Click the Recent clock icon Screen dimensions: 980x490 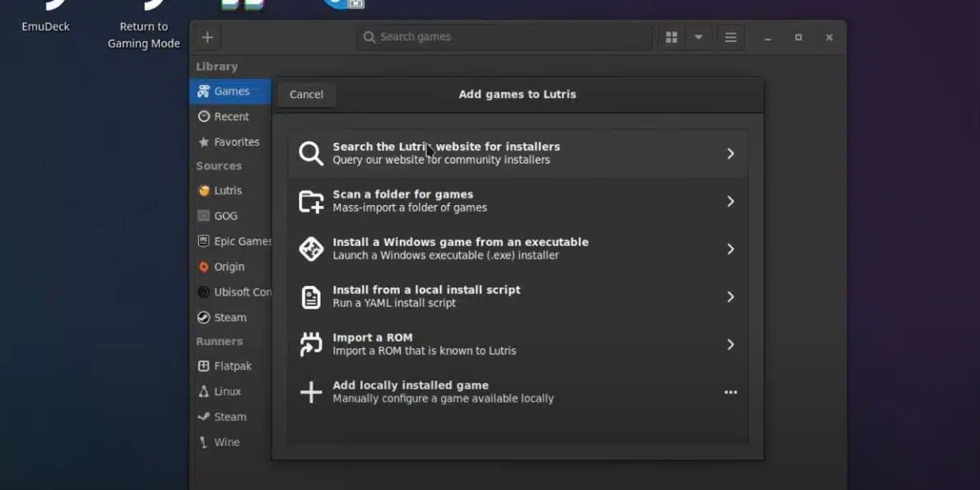pos(203,116)
